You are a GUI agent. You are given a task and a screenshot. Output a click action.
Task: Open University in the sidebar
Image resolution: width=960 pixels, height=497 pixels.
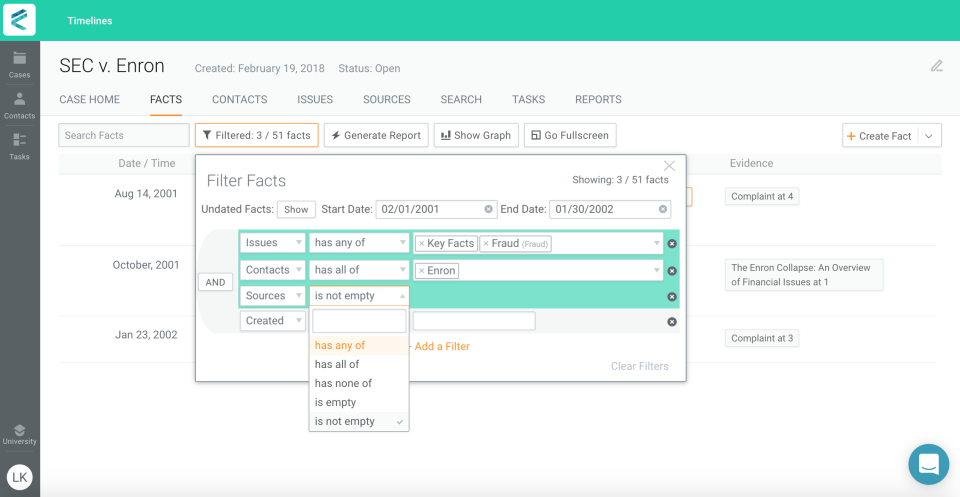point(20,435)
